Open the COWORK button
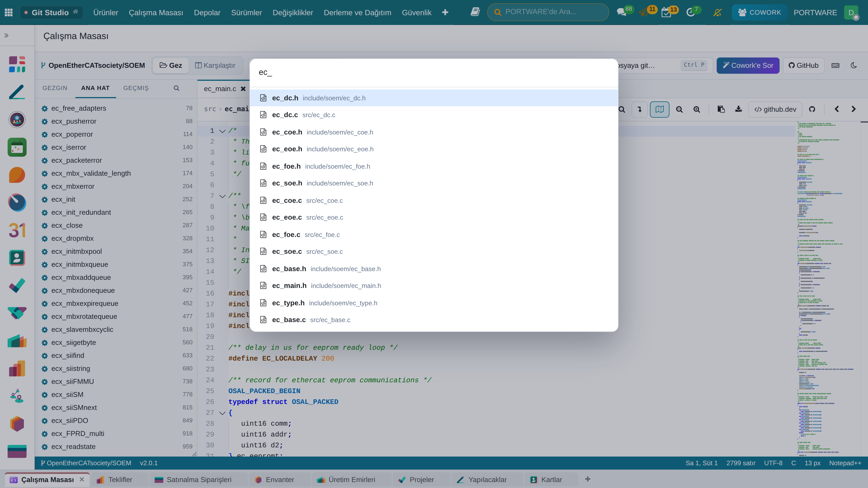This screenshot has height=488, width=868. coord(759,12)
